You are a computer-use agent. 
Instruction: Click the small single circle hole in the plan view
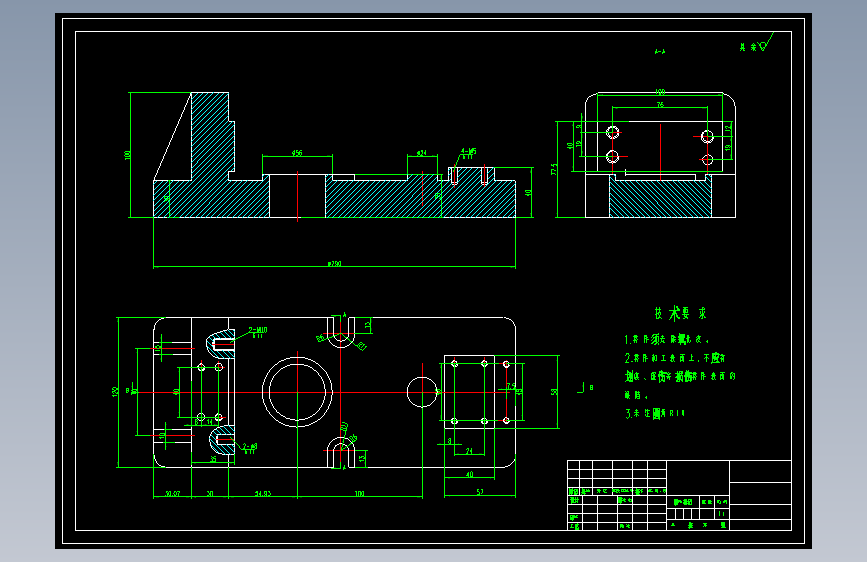click(422, 392)
